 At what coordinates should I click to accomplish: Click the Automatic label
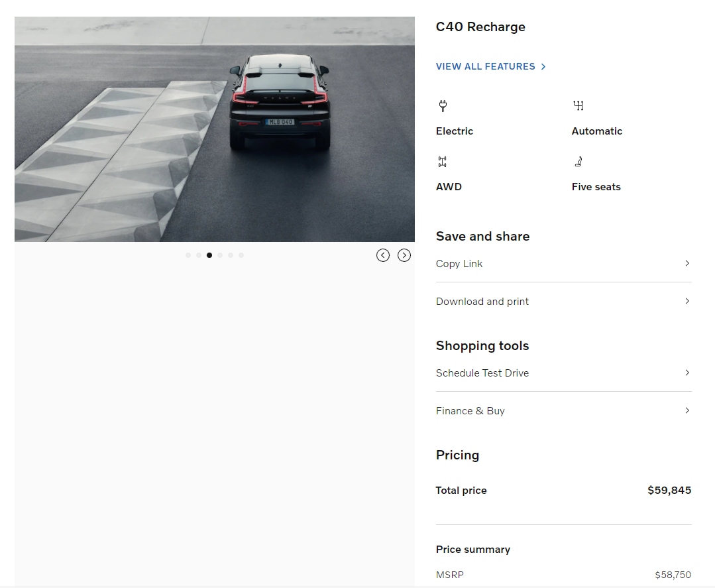[x=597, y=131]
